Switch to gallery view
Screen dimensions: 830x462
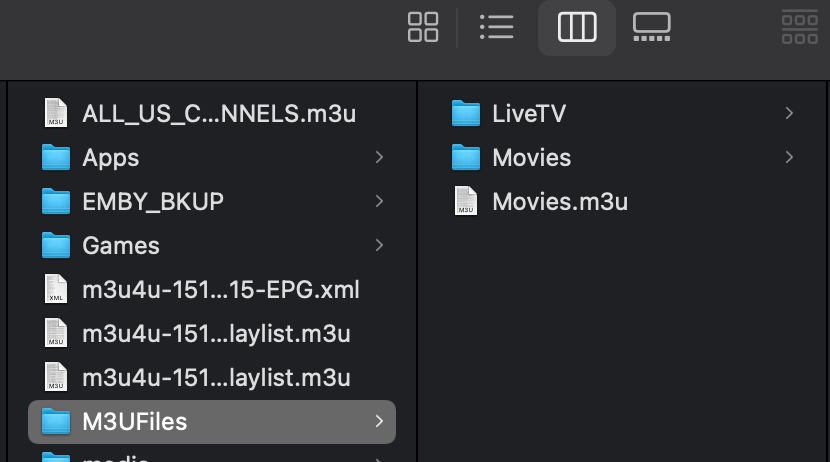[x=652, y=27]
